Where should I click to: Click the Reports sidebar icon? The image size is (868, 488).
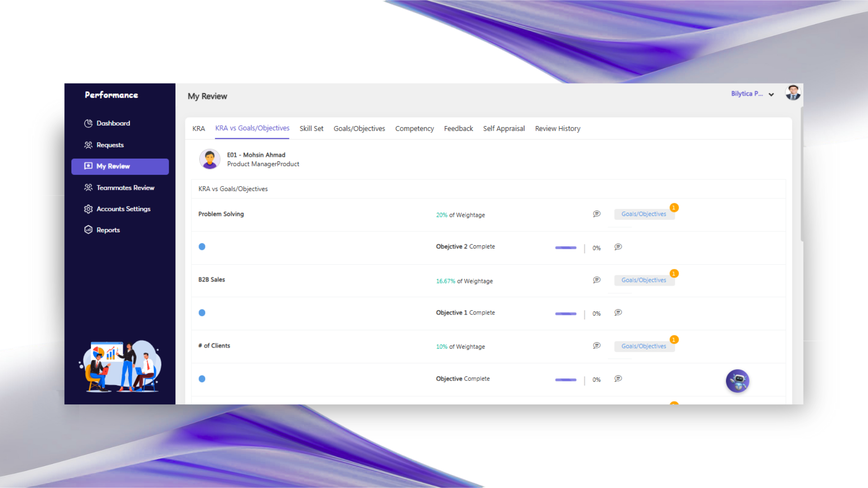coord(88,230)
